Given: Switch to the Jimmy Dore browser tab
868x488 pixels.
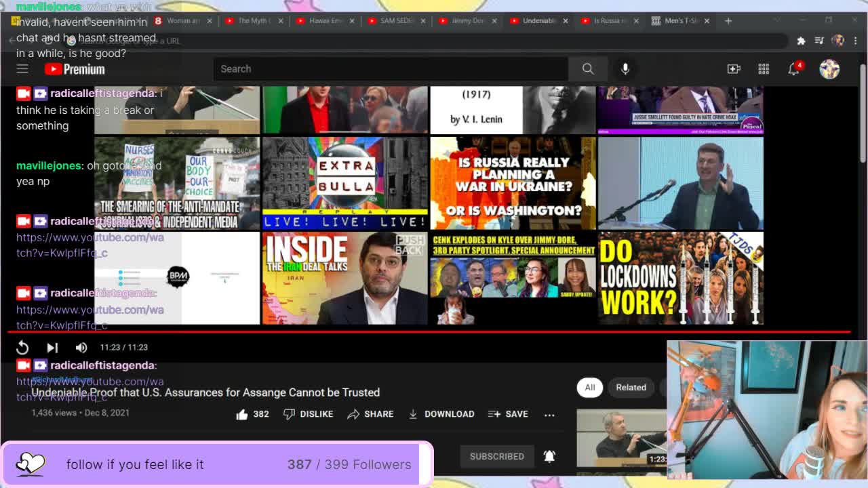Looking at the screenshot, I should 467,21.
